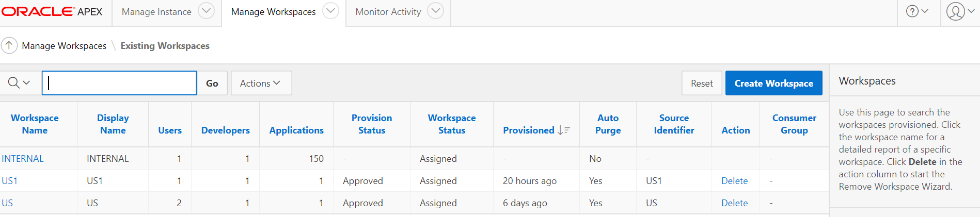
Task: Expand the Manage Workspaces dropdown arrow
Action: (330, 11)
